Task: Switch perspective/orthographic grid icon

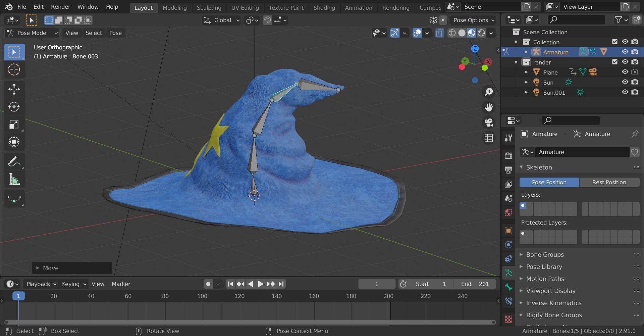Action: tap(489, 138)
